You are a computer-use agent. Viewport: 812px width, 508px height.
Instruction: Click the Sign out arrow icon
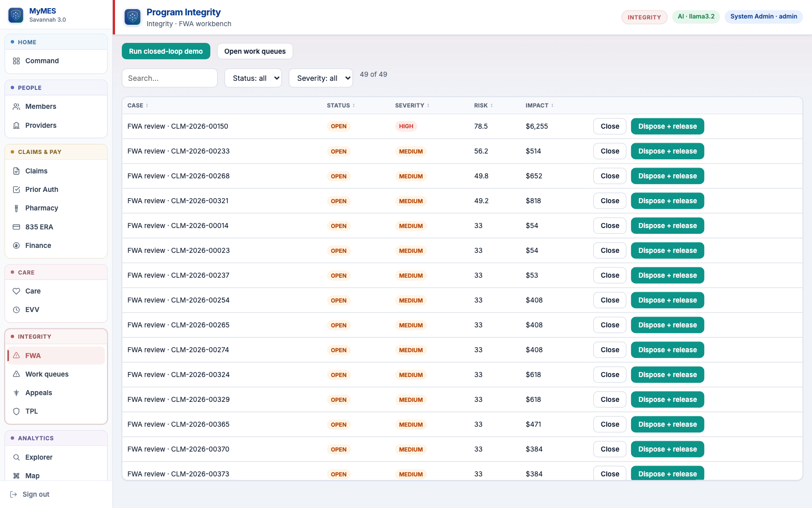14,494
